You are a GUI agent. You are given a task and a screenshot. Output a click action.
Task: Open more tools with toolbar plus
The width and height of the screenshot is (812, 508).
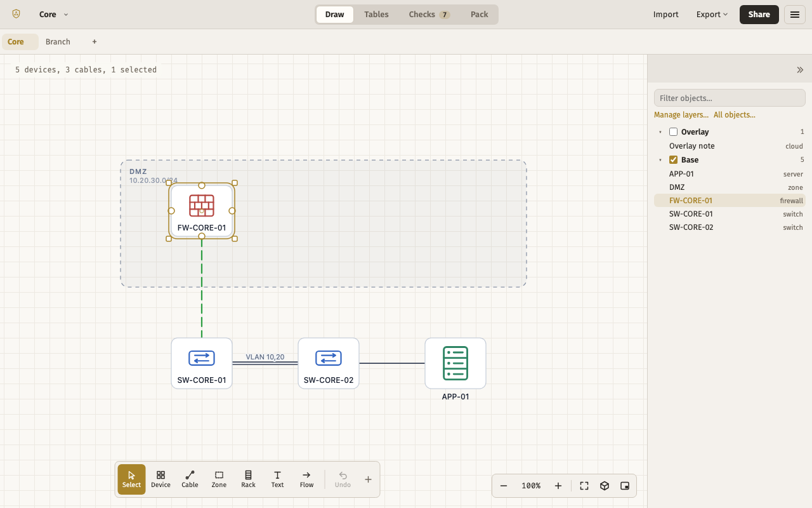[x=368, y=479]
